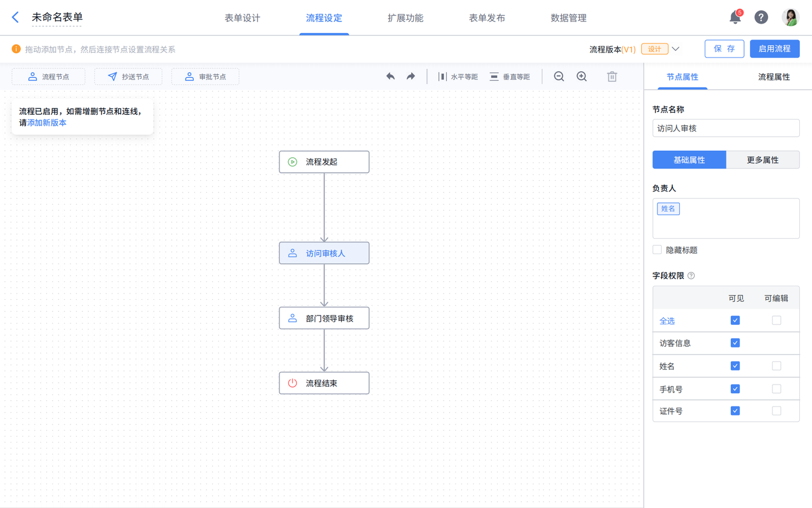
Task: Uncheck 访客信息 visible checkbox
Action: click(735, 343)
